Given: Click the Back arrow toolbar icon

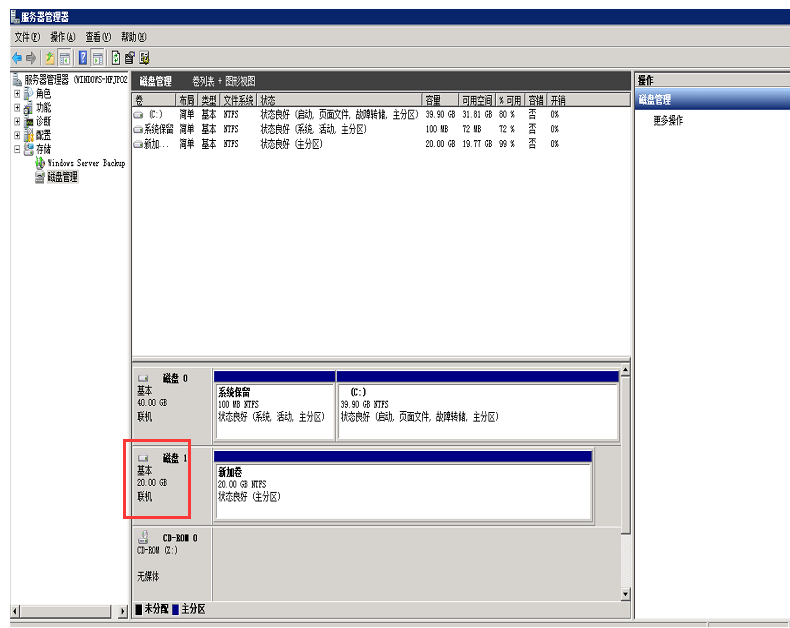Looking at the screenshot, I should [x=17, y=58].
